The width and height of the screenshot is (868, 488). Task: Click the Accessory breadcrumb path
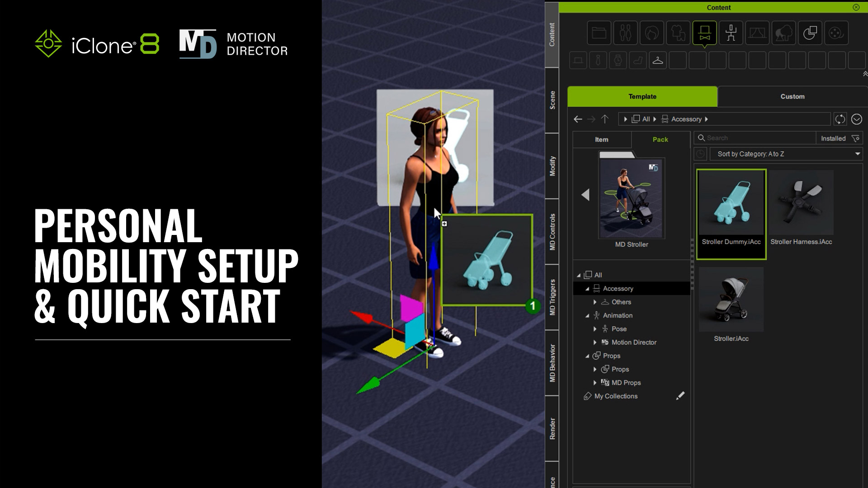click(686, 119)
